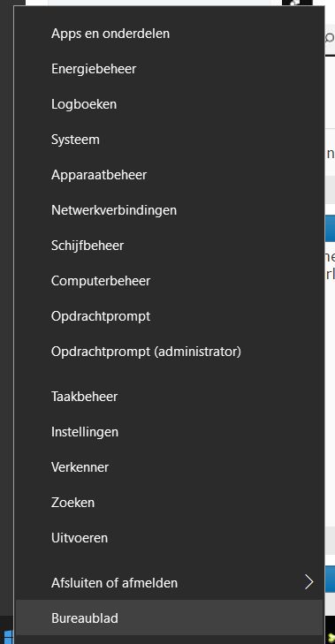Open Logboeken event viewer entry

click(x=169, y=104)
